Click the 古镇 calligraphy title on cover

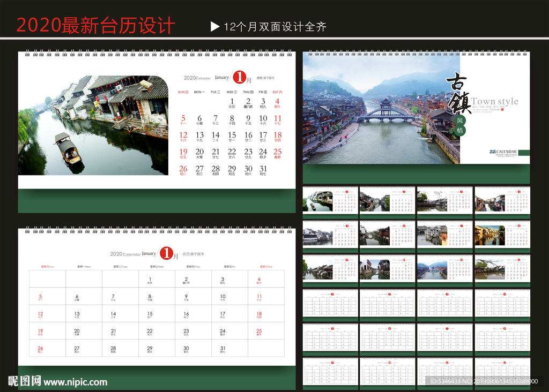pyautogui.click(x=459, y=93)
